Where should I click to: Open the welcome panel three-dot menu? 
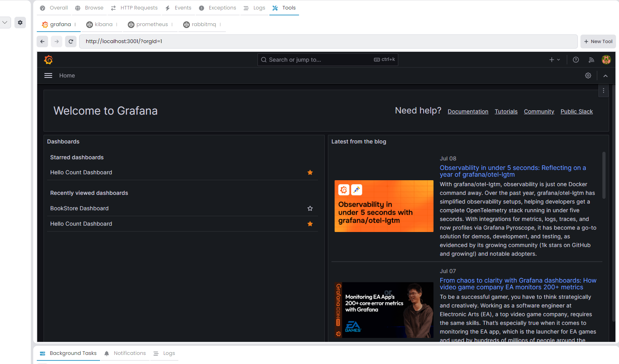coord(604,91)
